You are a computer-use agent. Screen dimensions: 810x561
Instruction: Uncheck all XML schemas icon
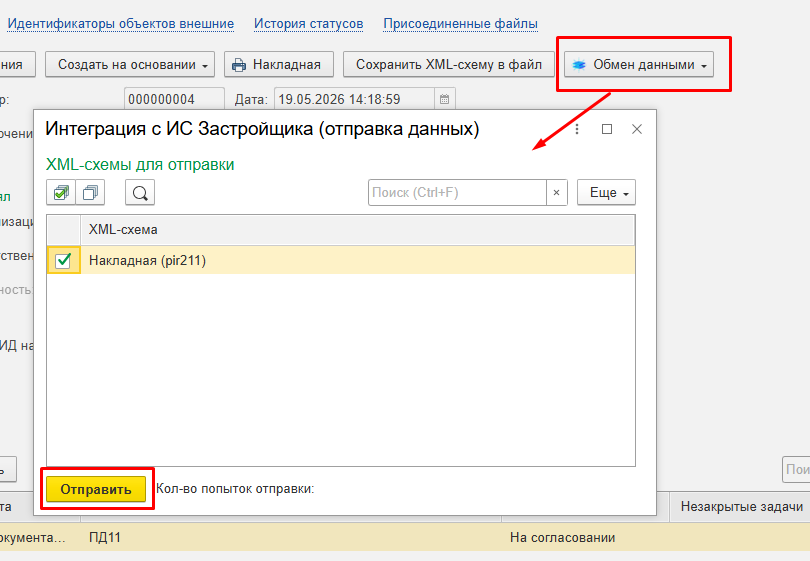pos(90,193)
